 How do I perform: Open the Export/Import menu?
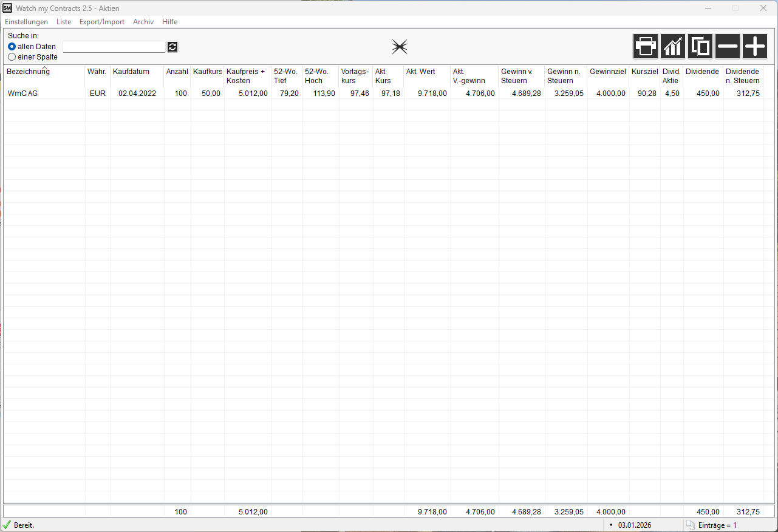pos(101,22)
